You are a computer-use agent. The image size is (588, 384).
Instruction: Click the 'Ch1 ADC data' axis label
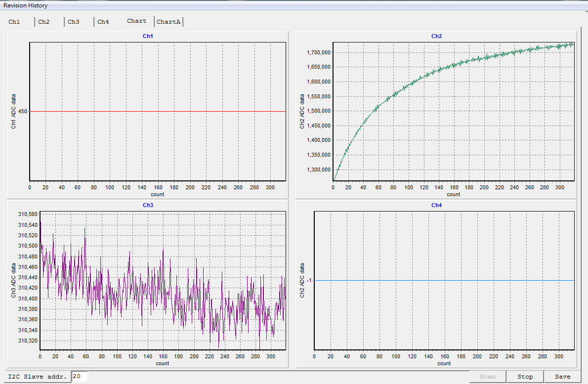(13, 111)
